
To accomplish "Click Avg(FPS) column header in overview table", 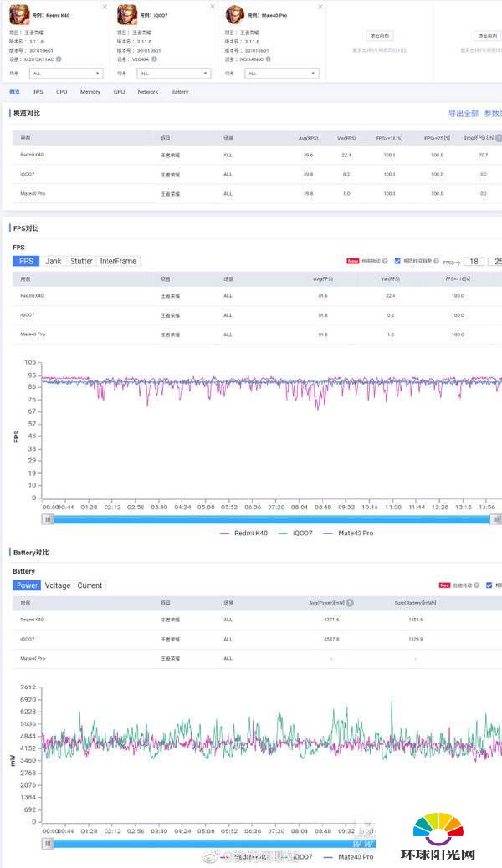I will pyautogui.click(x=308, y=138).
